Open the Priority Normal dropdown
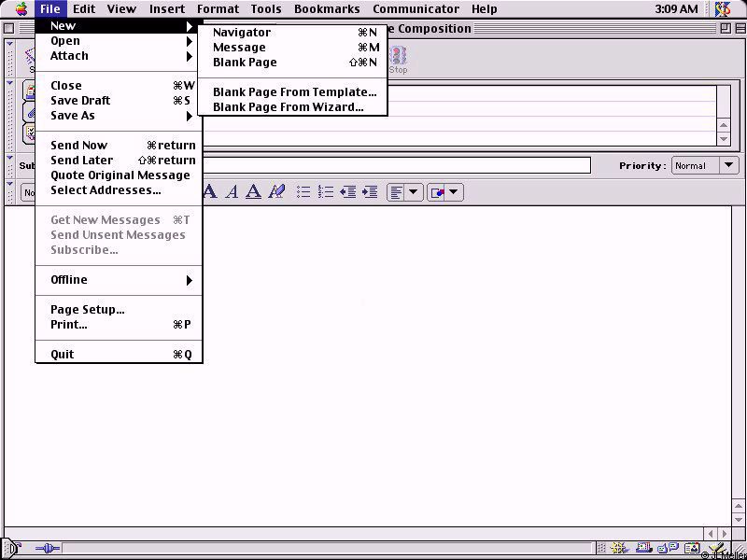The width and height of the screenshot is (747, 560). tap(705, 166)
